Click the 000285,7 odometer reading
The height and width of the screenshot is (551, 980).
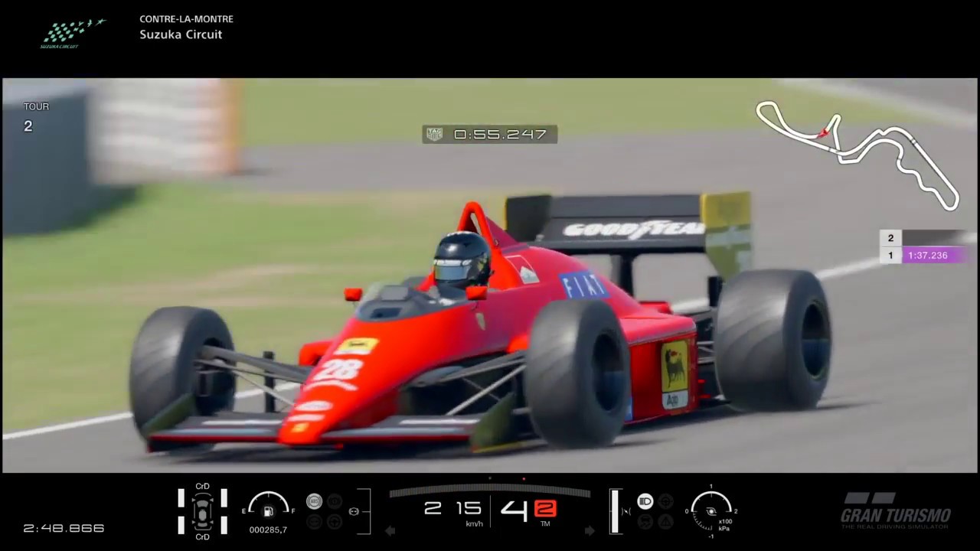(x=268, y=530)
